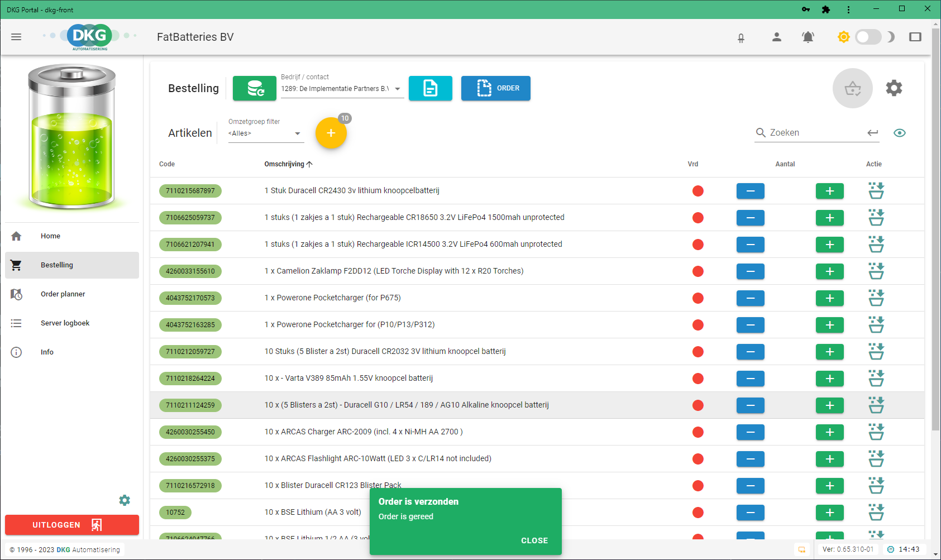
Task: Increase quantity for ICR14500 row
Action: pos(830,245)
